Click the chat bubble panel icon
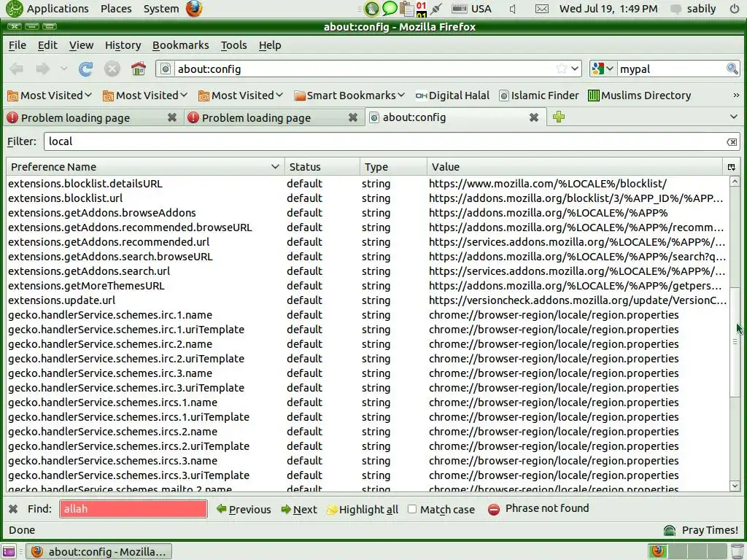This screenshot has width=747, height=560. (x=390, y=9)
